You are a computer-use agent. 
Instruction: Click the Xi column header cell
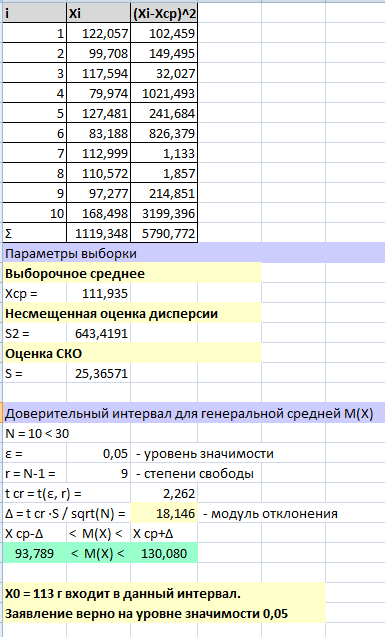click(99, 13)
